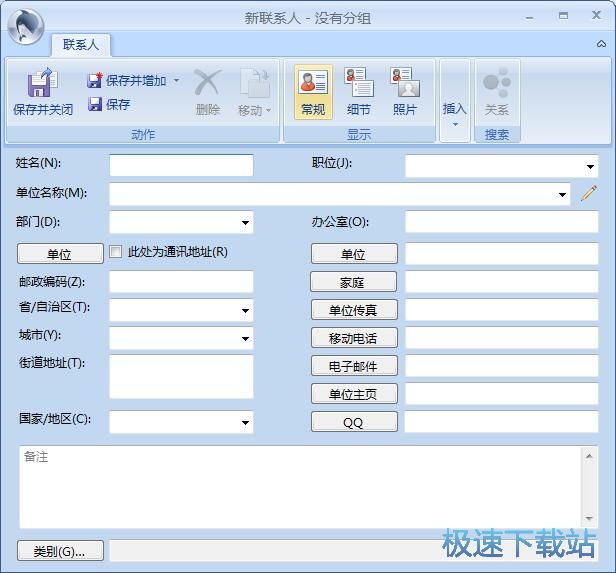The image size is (616, 573).
Task: Click the Email (电子邮件) button
Action: point(354,366)
